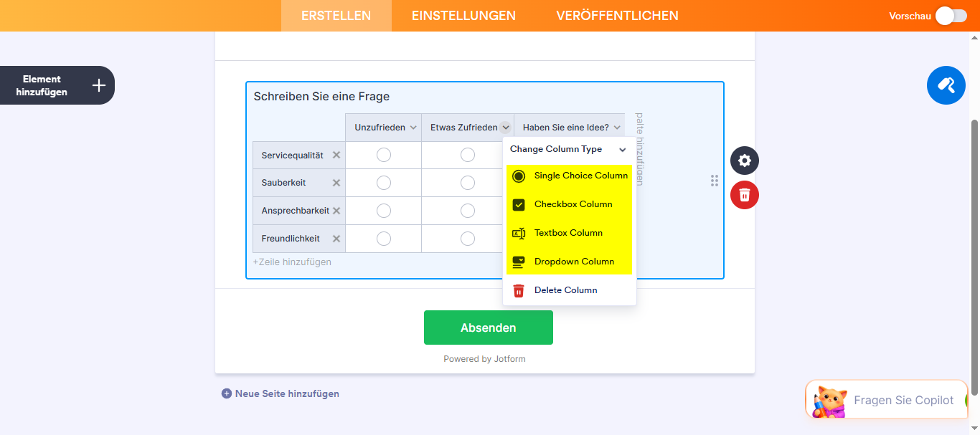The height and width of the screenshot is (435, 980).
Task: Select Unzufrieden radio for Sauberkeit
Action: coord(384,183)
